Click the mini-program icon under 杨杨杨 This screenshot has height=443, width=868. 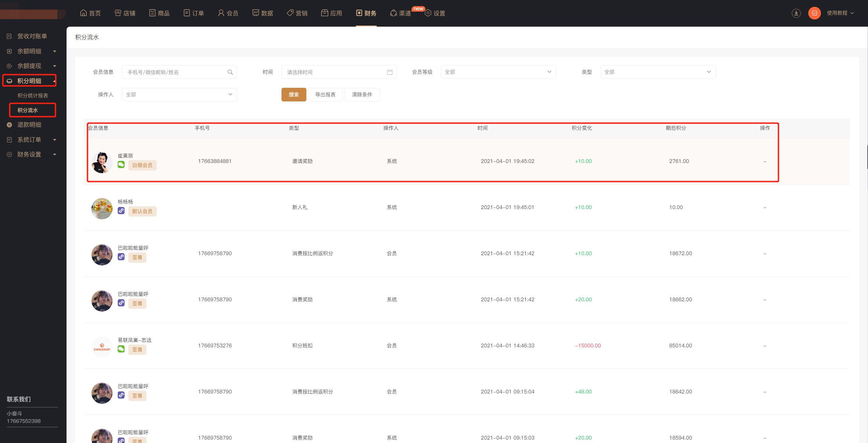pyautogui.click(x=121, y=211)
